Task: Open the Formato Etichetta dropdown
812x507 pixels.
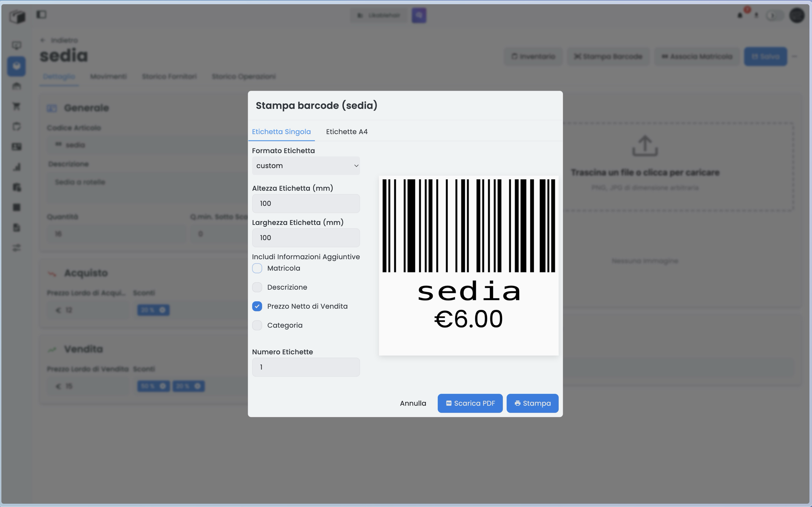Action: coord(306,165)
